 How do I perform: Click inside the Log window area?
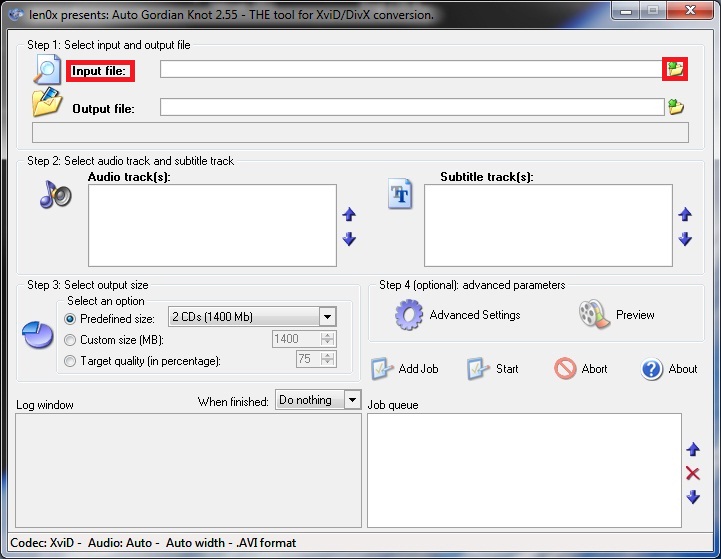(189, 470)
